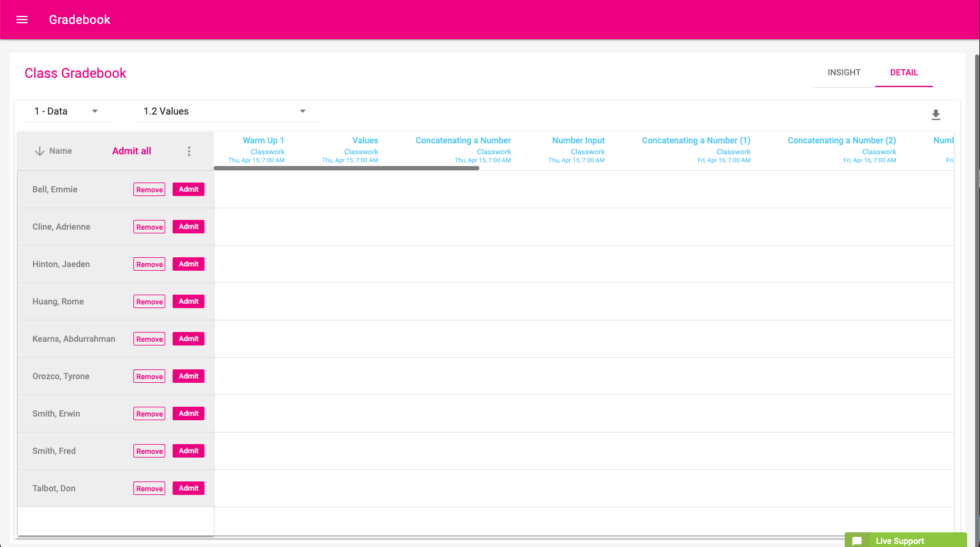Click Admit all students

(x=132, y=151)
